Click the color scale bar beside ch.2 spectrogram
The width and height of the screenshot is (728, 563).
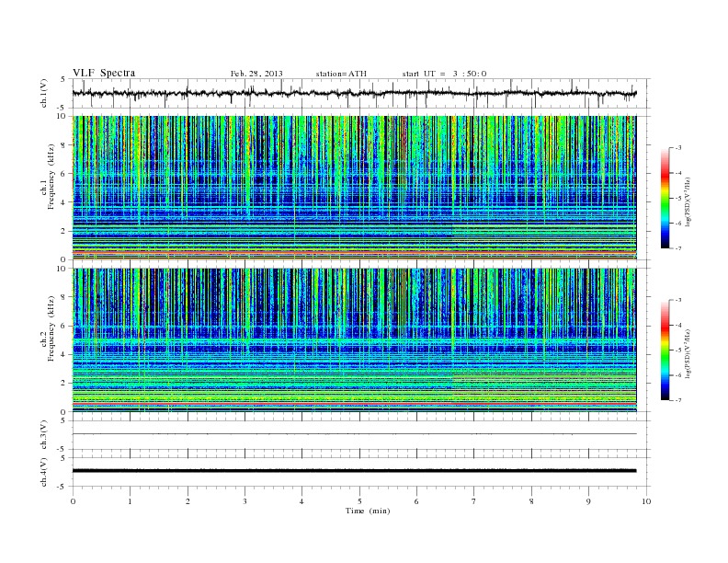[x=665, y=350]
